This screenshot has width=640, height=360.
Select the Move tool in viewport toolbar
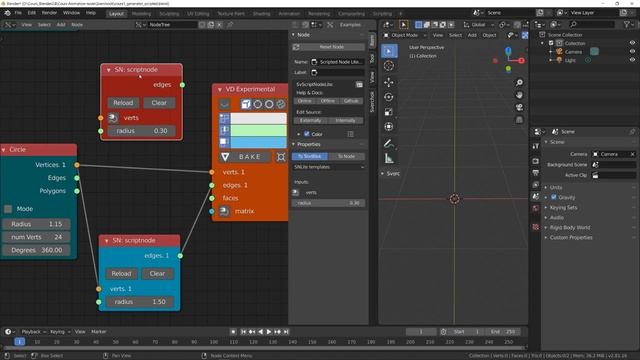click(x=389, y=82)
